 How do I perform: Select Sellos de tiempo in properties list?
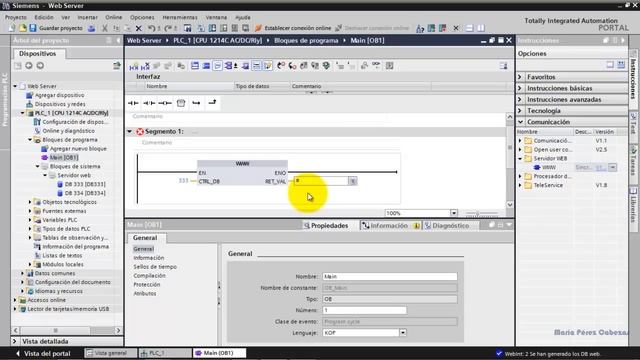coord(155,267)
